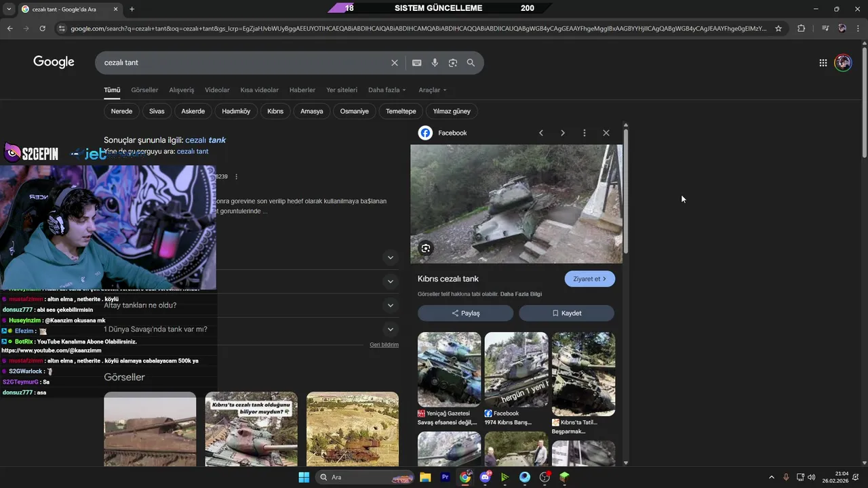Select the Sivas filter chip
The width and height of the screenshot is (868, 488).
(x=157, y=111)
